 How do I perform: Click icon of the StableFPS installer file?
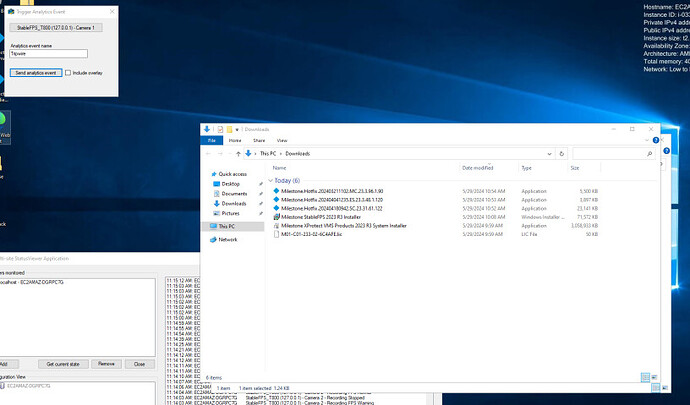point(276,217)
